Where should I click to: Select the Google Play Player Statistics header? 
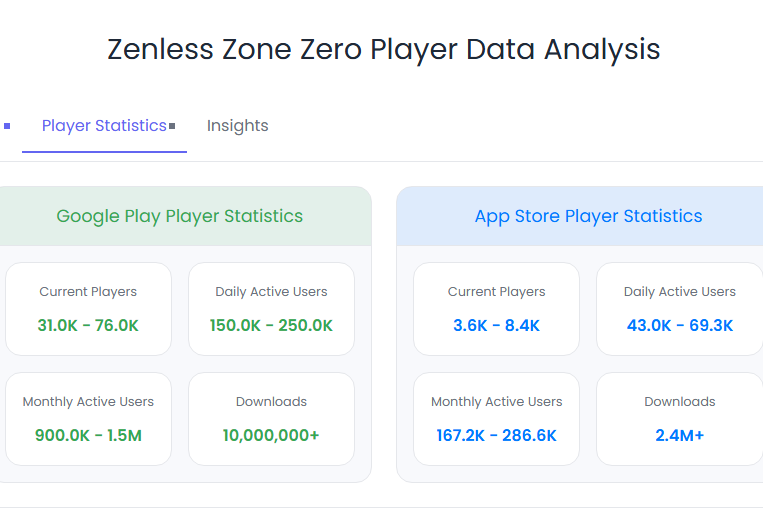point(180,216)
